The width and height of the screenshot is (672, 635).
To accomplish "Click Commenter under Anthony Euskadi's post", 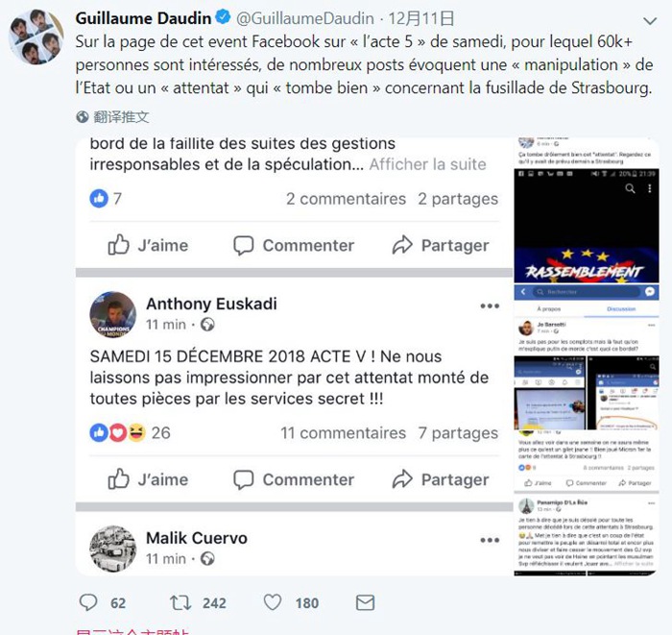I will tap(294, 479).
